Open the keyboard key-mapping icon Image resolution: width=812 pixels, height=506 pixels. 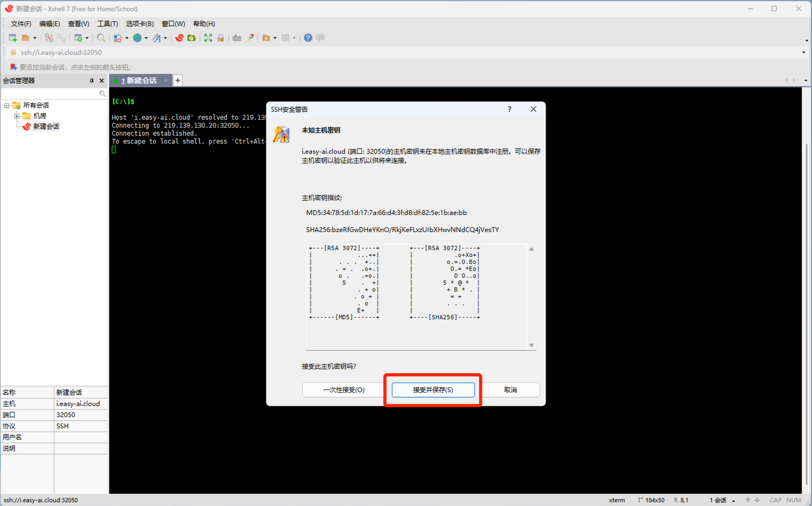coord(237,38)
